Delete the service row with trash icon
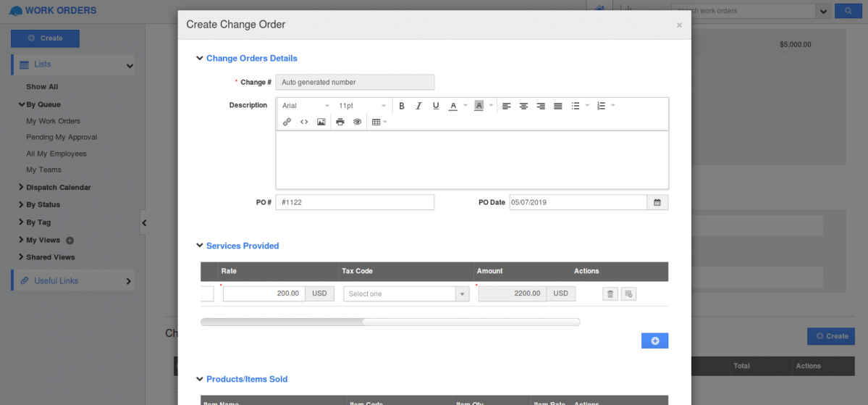The image size is (868, 405). tap(610, 294)
